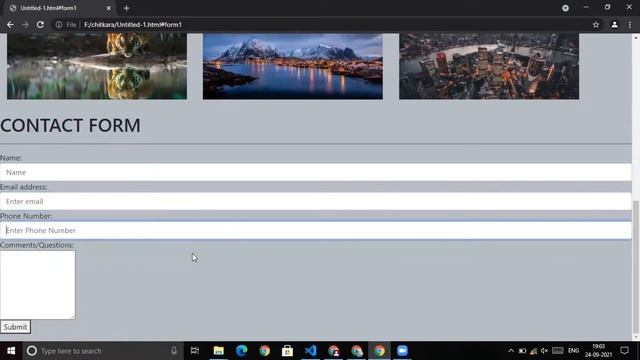Click the browser forward arrow
The width and height of the screenshot is (640, 360).
coord(25,25)
